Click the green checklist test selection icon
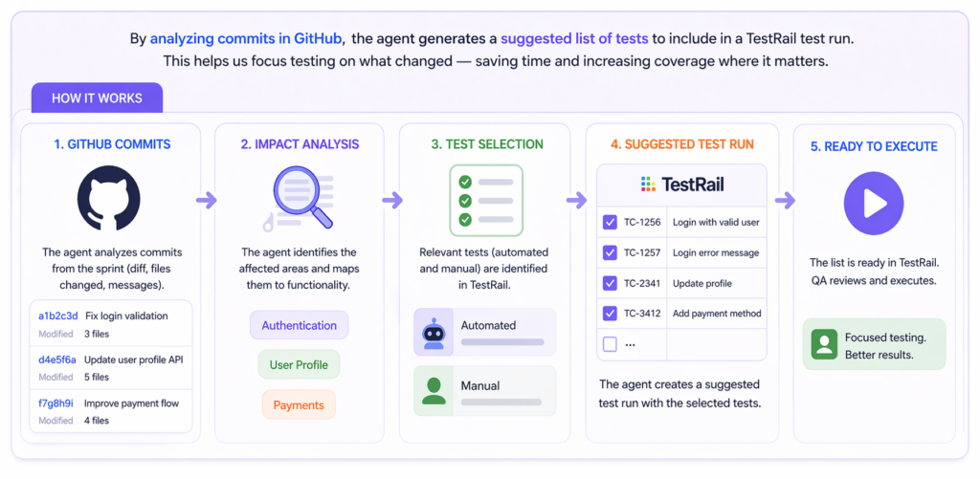 pyautogui.click(x=486, y=200)
